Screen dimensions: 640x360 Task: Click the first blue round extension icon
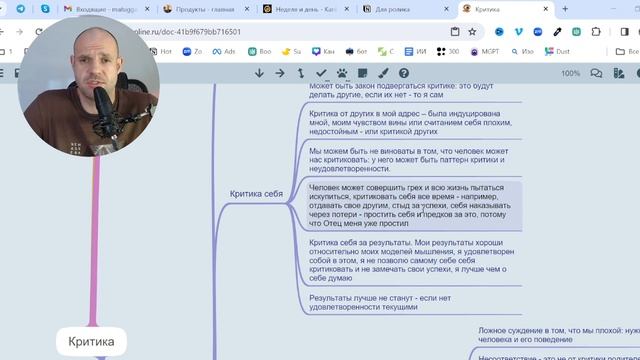[x=499, y=31]
